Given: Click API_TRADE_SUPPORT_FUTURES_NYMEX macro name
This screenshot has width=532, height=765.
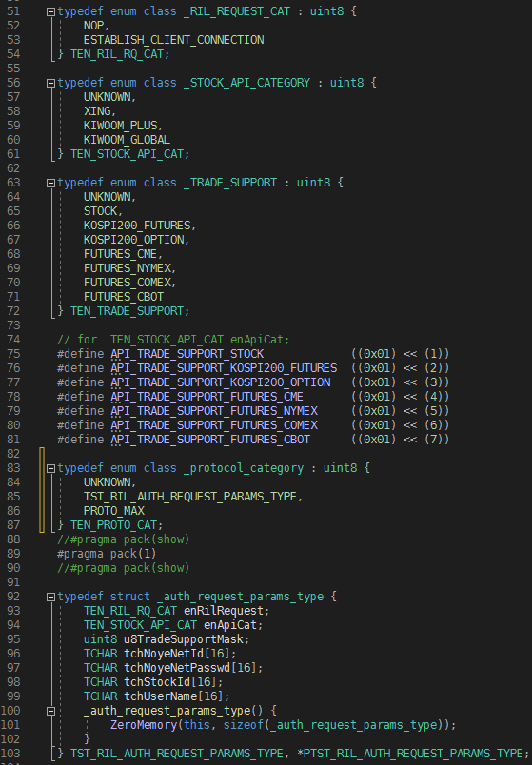Looking at the screenshot, I should (x=214, y=411).
